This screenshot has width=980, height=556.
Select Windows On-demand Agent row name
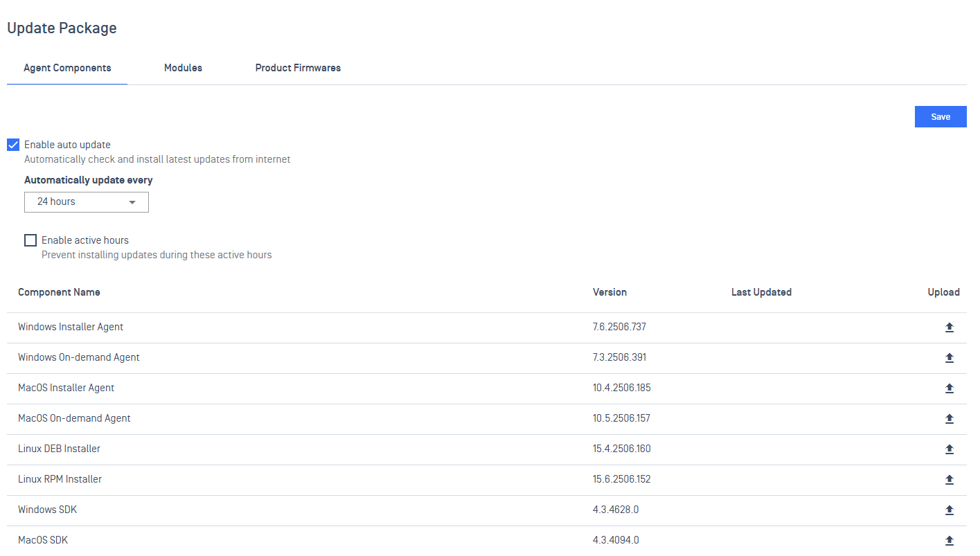[79, 357]
